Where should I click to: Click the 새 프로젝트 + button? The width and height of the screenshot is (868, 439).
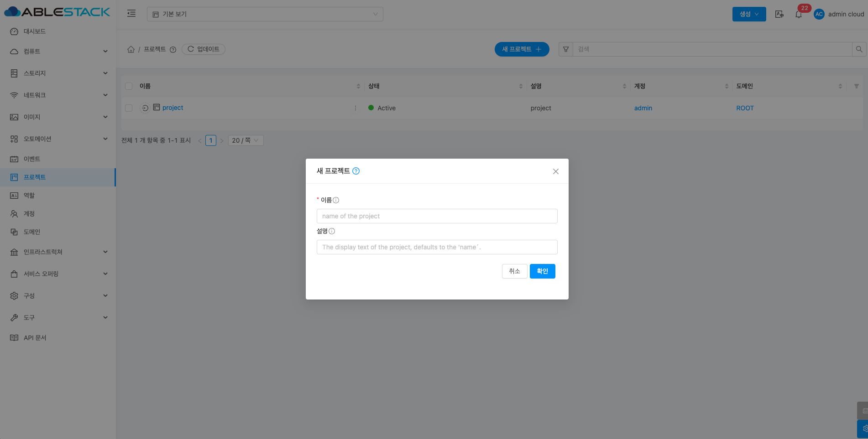coord(522,49)
